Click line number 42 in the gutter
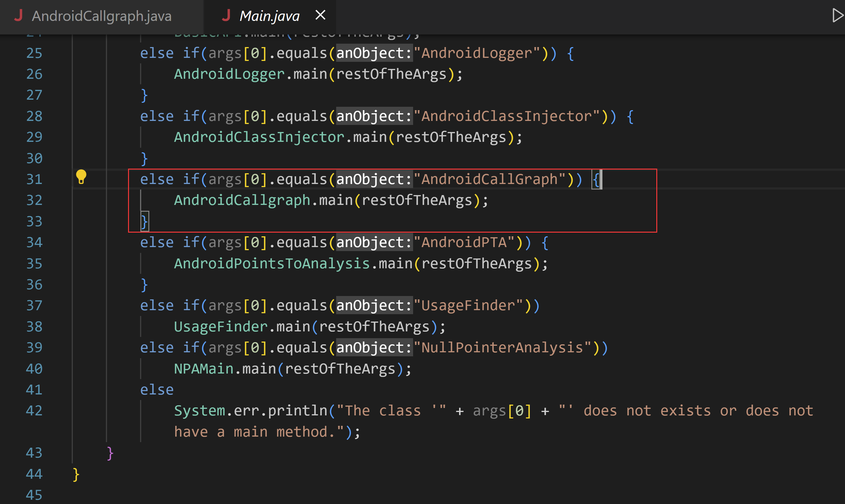 34,411
